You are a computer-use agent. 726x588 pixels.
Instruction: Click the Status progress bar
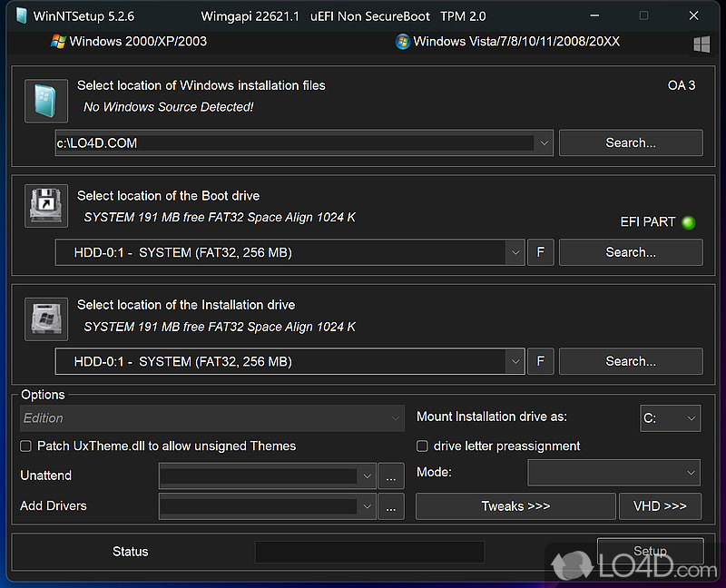369,552
